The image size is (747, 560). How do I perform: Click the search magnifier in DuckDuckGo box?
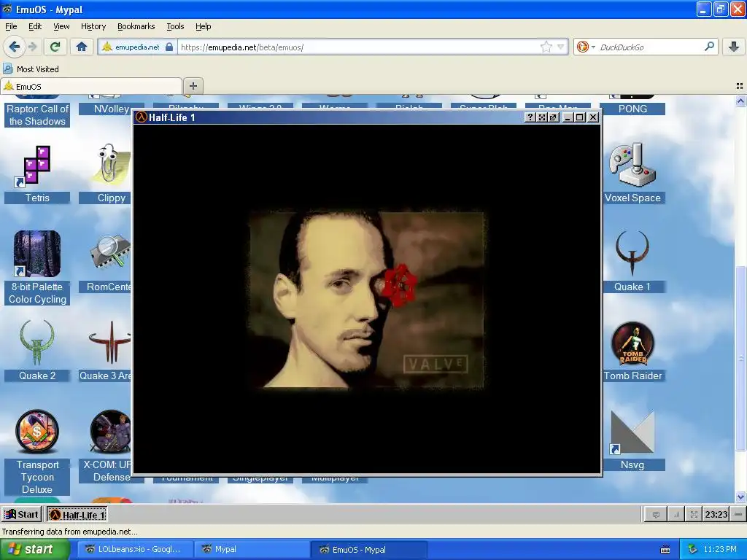point(709,46)
